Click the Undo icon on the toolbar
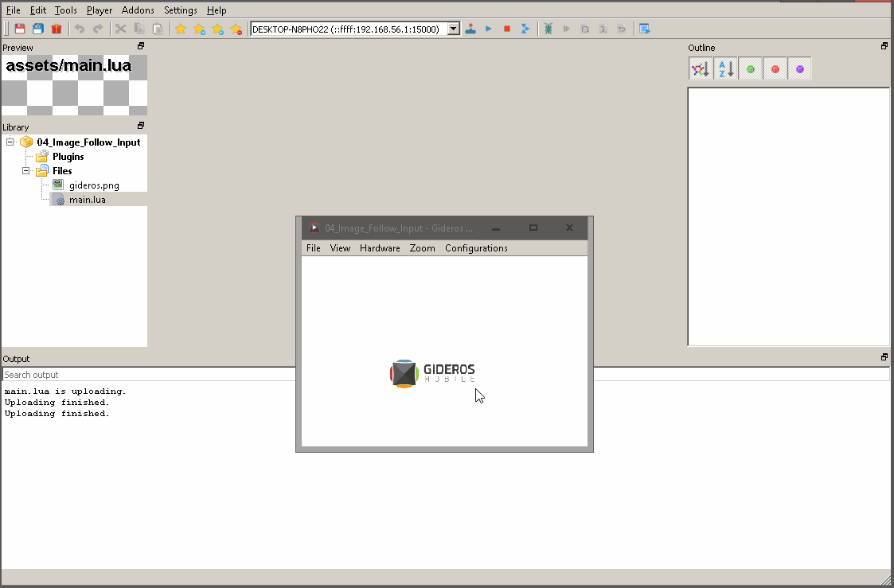Screen dimensions: 894x588 [80, 28]
